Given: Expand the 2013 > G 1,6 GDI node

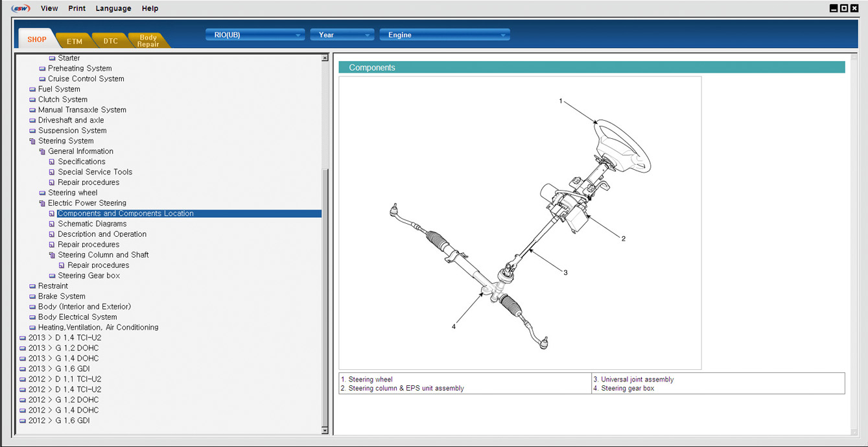Looking at the screenshot, I should coord(23,369).
